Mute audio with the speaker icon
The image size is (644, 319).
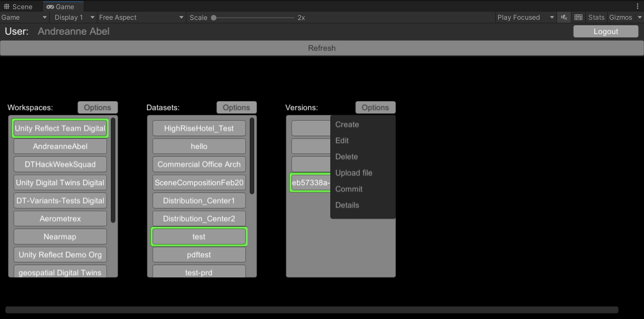[x=564, y=17]
